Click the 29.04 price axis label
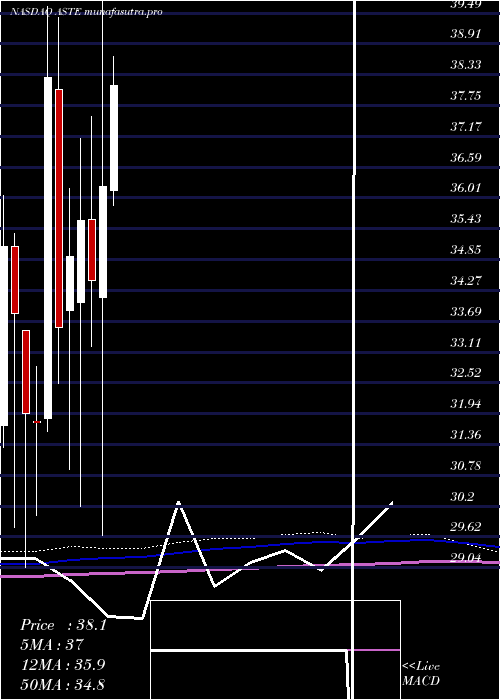Screen dimensions: 500x700 tap(466, 558)
